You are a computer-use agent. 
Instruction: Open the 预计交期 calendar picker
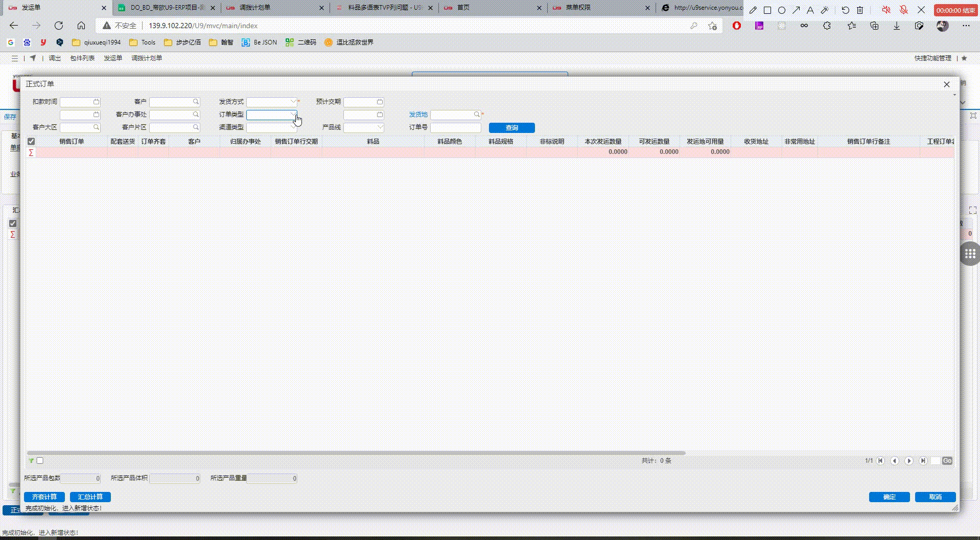tap(380, 102)
